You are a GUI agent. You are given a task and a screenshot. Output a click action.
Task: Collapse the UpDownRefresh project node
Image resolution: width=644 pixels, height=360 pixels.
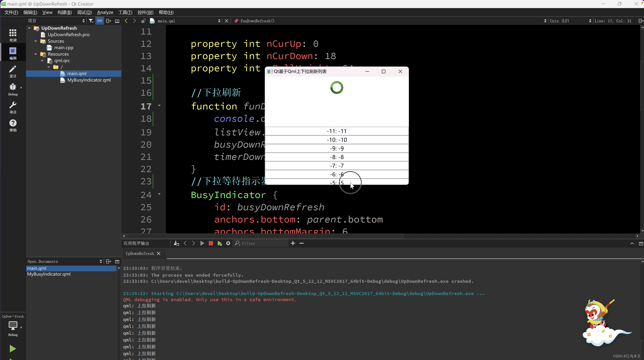(x=29, y=28)
